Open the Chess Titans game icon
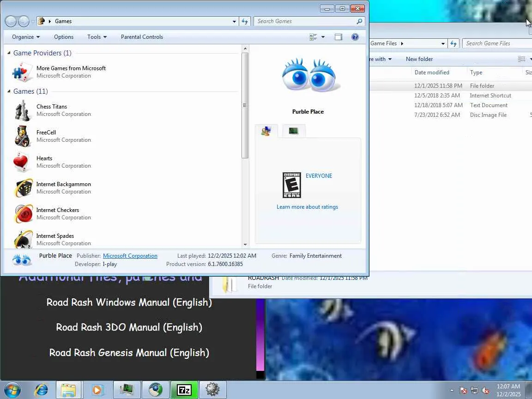 click(x=23, y=110)
